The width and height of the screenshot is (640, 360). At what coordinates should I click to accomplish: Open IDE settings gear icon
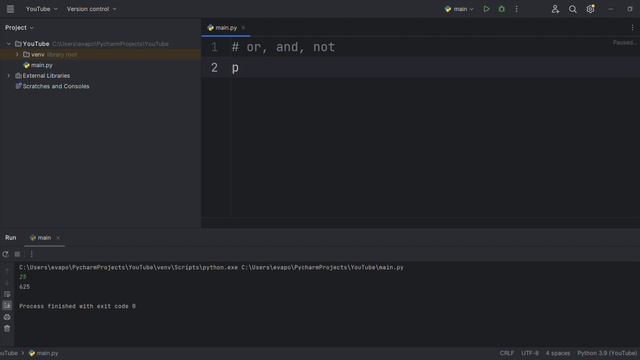(x=590, y=9)
